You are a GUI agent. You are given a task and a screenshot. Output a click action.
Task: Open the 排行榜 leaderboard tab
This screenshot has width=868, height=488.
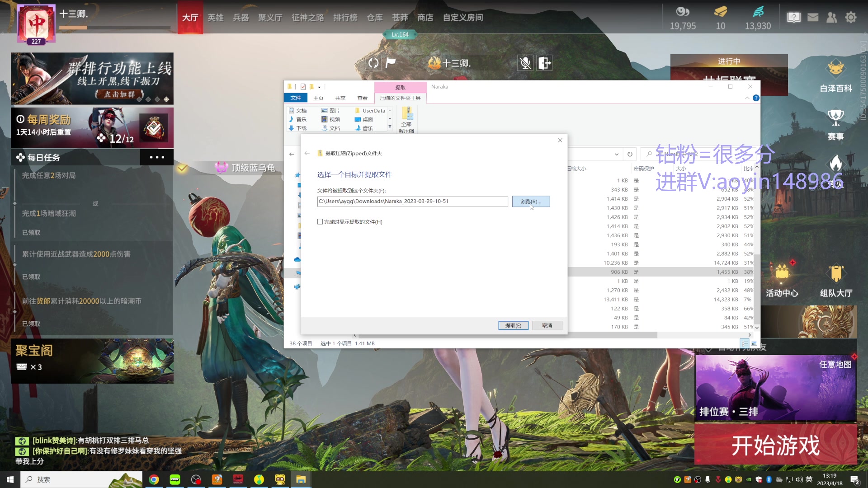pyautogui.click(x=345, y=18)
